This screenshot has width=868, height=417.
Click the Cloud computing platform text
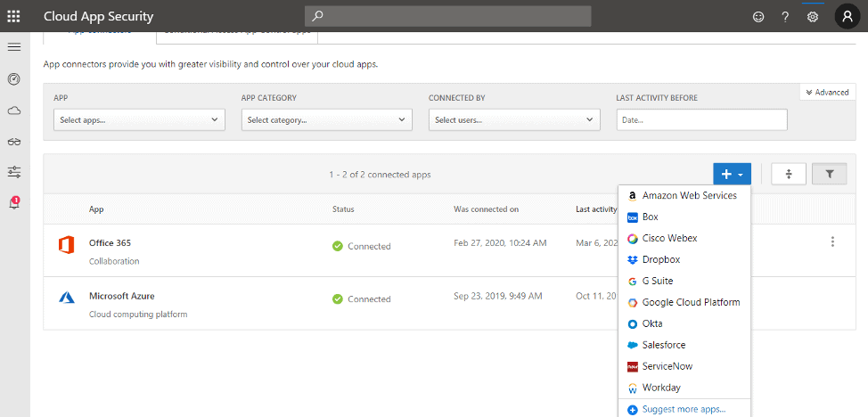tap(138, 314)
